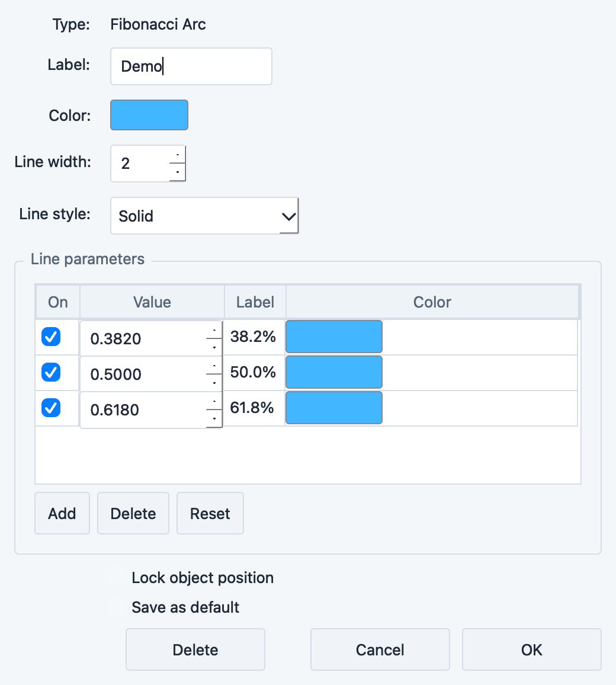Increase Line width with the up arrow
616x685 pixels.
click(x=177, y=155)
